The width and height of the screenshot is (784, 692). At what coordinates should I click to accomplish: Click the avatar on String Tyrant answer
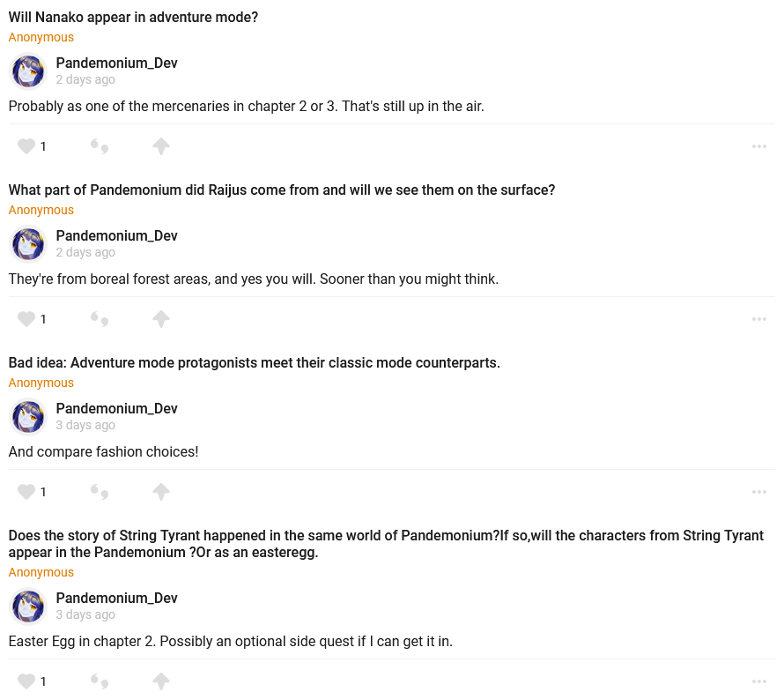coord(28,606)
